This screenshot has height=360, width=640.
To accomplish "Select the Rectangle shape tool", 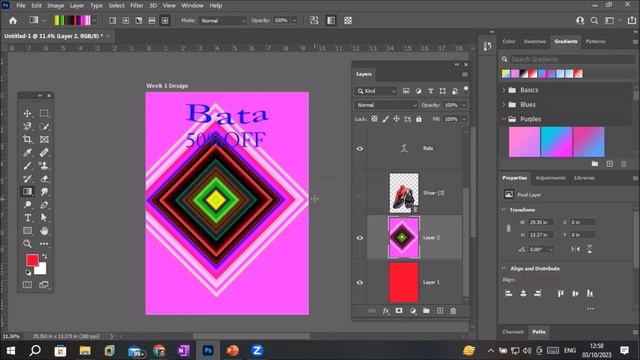I will [27, 231].
